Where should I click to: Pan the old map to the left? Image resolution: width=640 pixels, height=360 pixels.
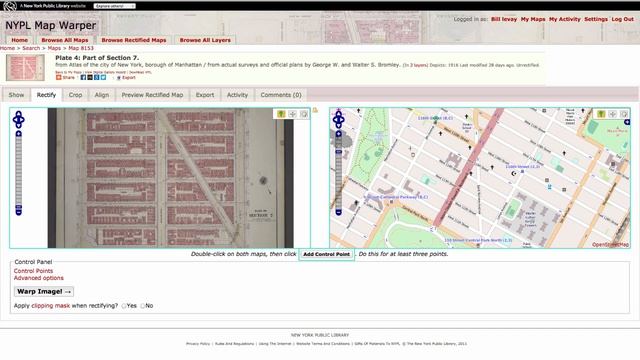pos(15,120)
